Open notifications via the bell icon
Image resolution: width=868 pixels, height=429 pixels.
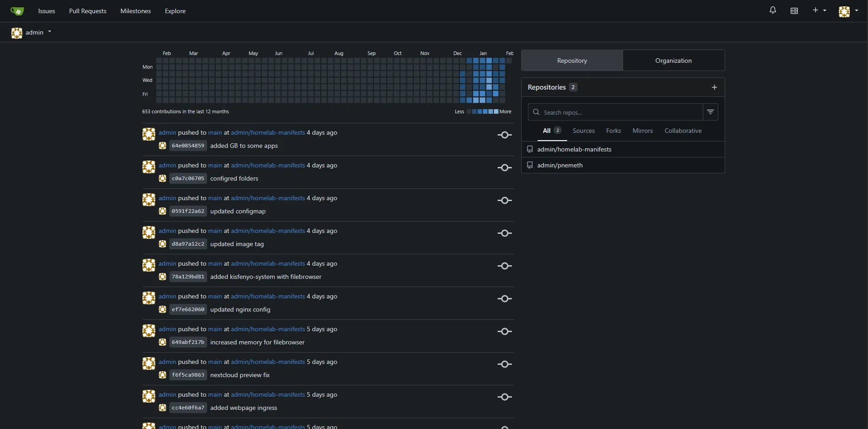point(772,10)
